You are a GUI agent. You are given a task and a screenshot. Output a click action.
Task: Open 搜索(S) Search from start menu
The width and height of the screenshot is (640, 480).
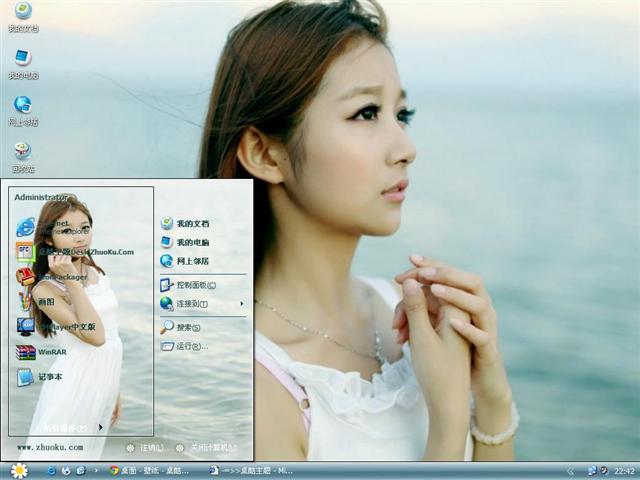[x=180, y=327]
